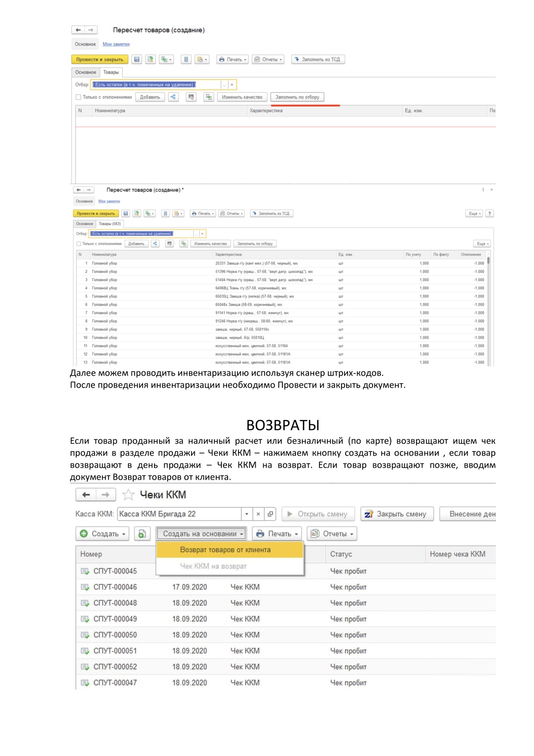Image resolution: width=534 pixels, height=756 pixels.
Task: Click Провести и закрыть in top form
Action: click(100, 60)
